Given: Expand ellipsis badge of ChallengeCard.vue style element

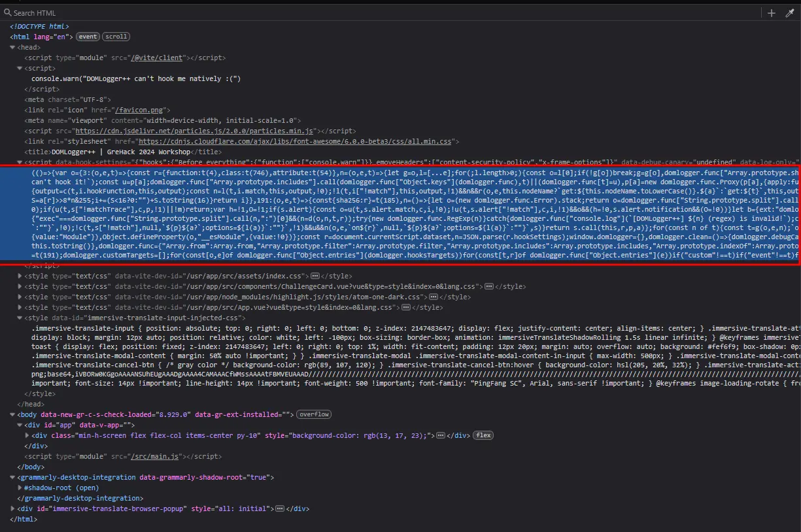Looking at the screenshot, I should click(x=488, y=286).
